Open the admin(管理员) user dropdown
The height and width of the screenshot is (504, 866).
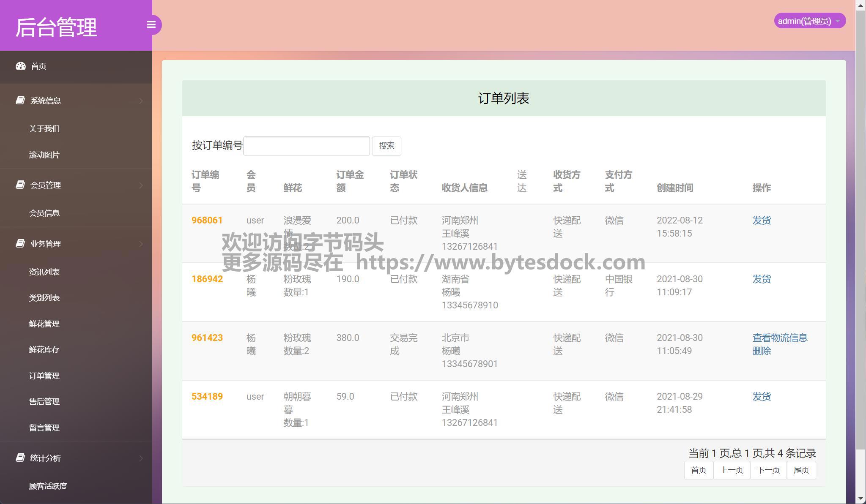tap(809, 21)
